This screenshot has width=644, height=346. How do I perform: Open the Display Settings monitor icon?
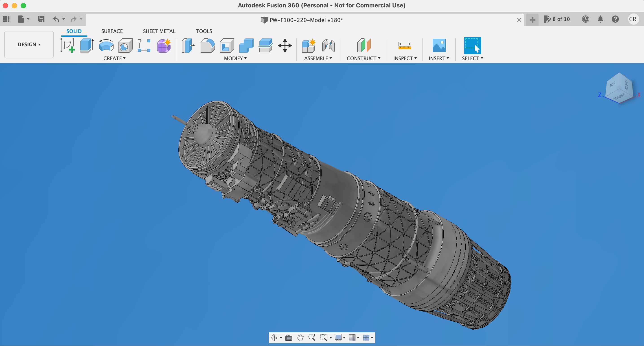click(x=338, y=337)
